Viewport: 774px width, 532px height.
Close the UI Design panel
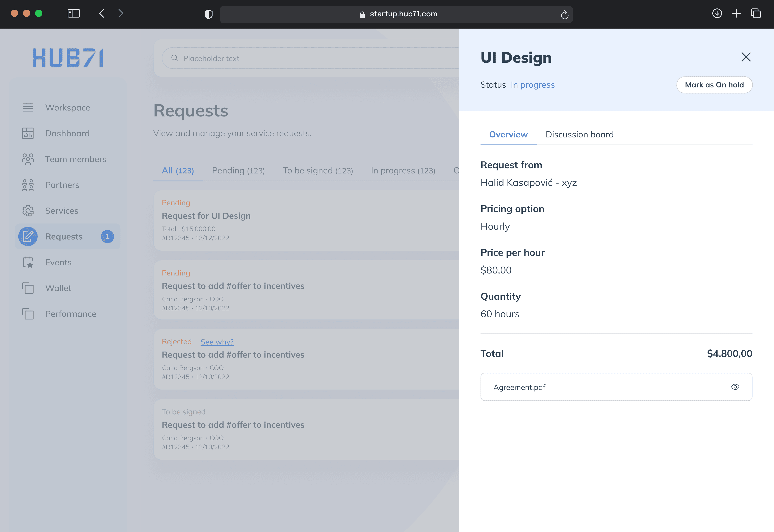(x=746, y=57)
